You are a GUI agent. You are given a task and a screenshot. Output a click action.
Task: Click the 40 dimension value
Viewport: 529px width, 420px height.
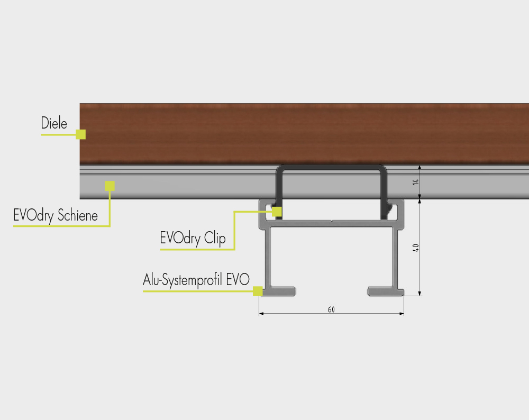pyautogui.click(x=416, y=248)
